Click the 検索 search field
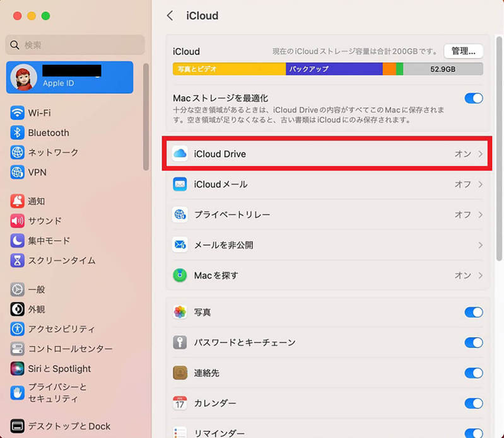The height and width of the screenshot is (438, 504). click(75, 45)
